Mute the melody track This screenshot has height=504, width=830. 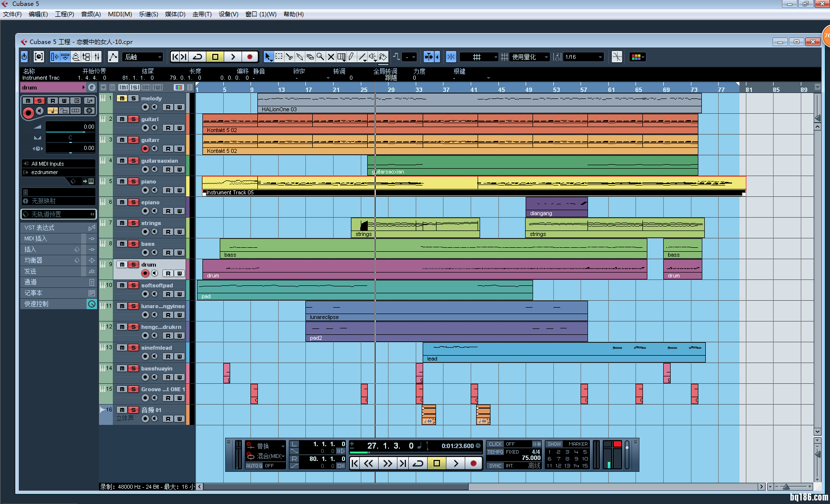[x=122, y=98]
